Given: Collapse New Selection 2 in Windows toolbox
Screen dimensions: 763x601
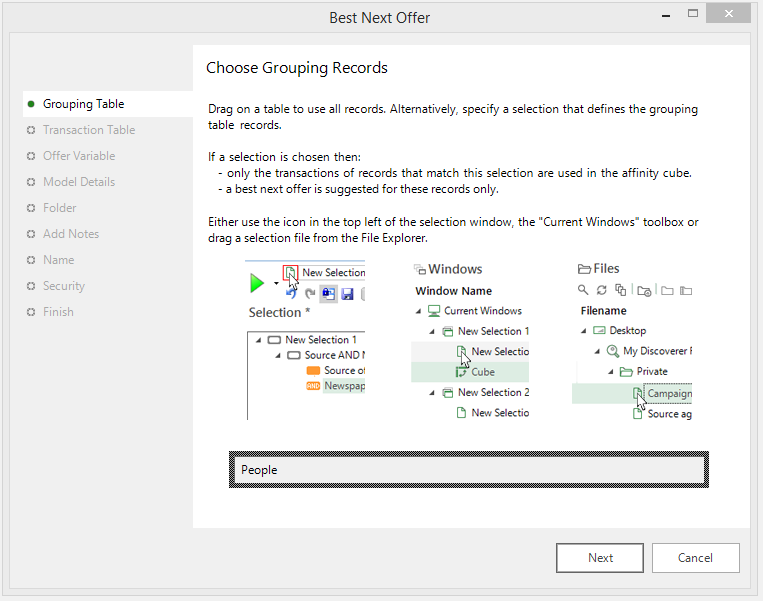Looking at the screenshot, I should (432, 393).
